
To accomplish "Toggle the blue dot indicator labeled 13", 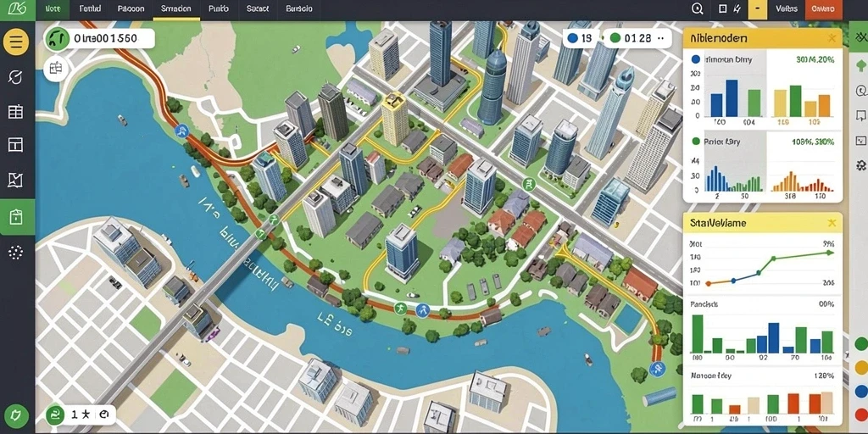I will point(572,38).
